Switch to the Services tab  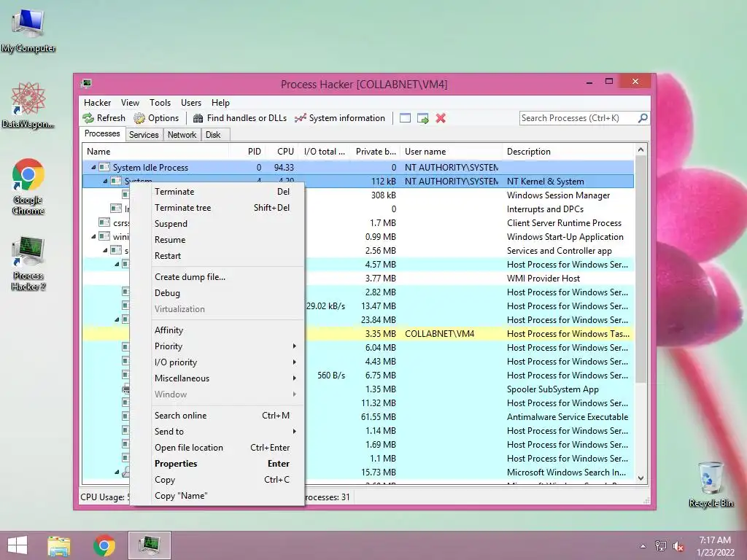[x=144, y=135]
